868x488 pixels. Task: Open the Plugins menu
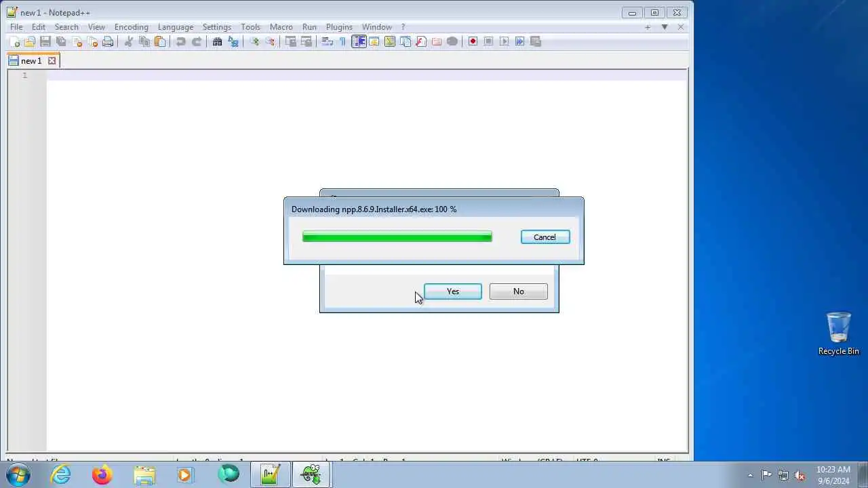339,27
